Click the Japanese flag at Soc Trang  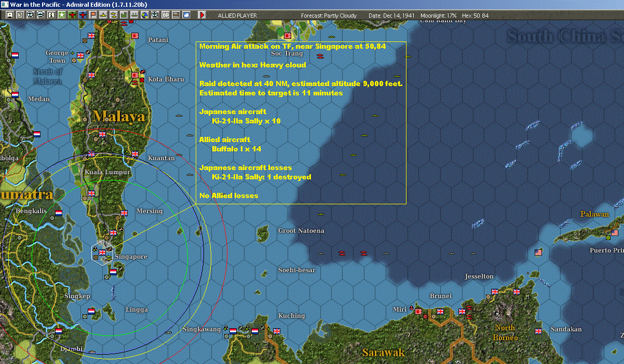point(289,36)
